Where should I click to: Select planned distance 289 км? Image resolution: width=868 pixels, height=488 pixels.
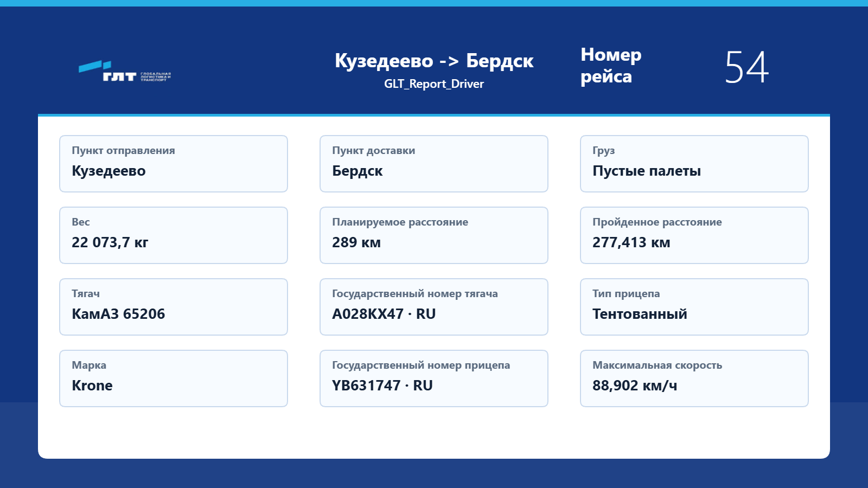coord(356,242)
